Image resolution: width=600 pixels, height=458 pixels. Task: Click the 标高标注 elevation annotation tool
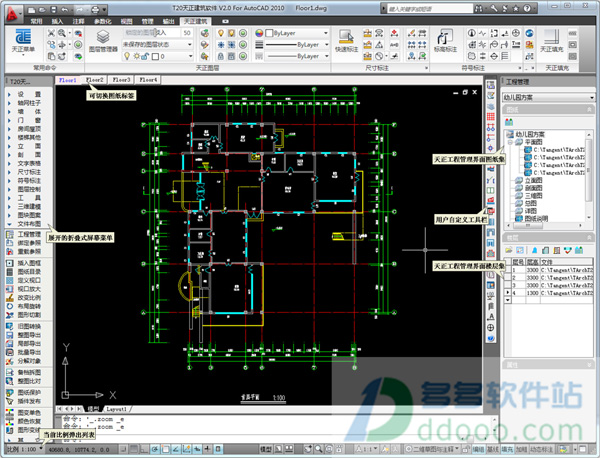point(445,41)
